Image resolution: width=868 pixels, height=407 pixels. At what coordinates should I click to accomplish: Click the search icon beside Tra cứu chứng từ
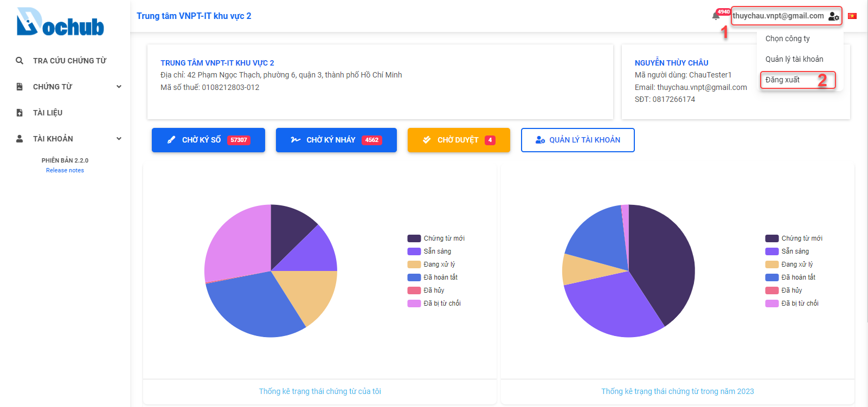tap(20, 61)
